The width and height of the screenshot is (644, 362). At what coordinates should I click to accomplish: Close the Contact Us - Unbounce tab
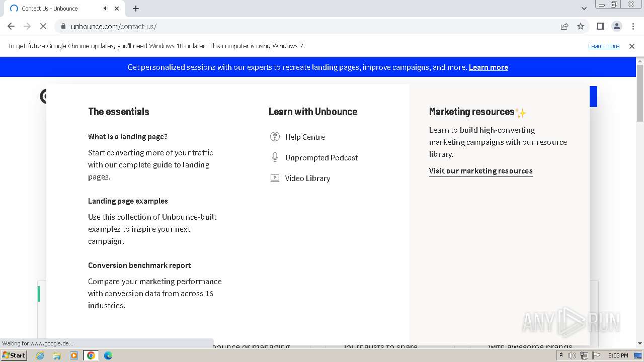coord(117,9)
